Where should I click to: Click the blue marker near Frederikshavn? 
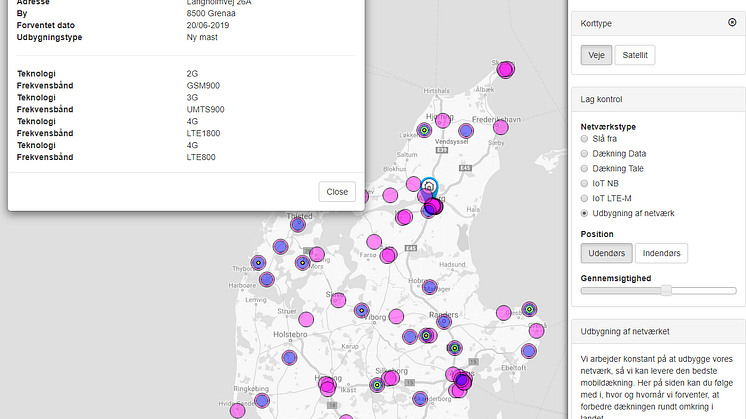(x=466, y=130)
